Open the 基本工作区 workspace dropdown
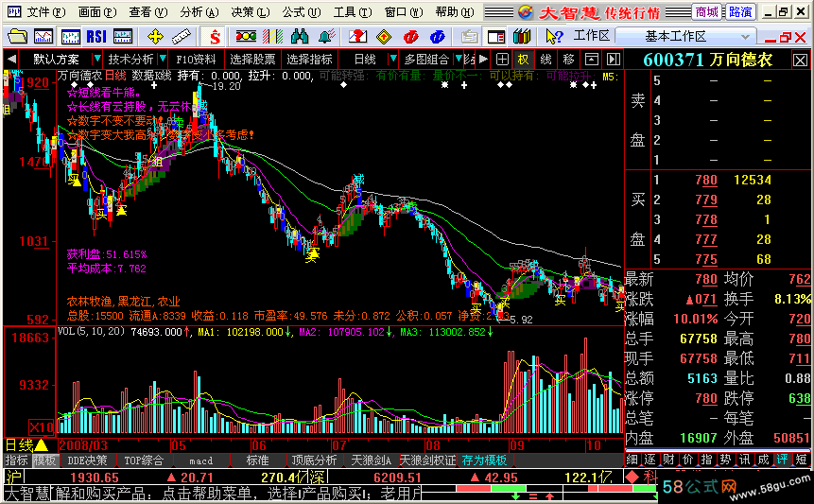 684,36
